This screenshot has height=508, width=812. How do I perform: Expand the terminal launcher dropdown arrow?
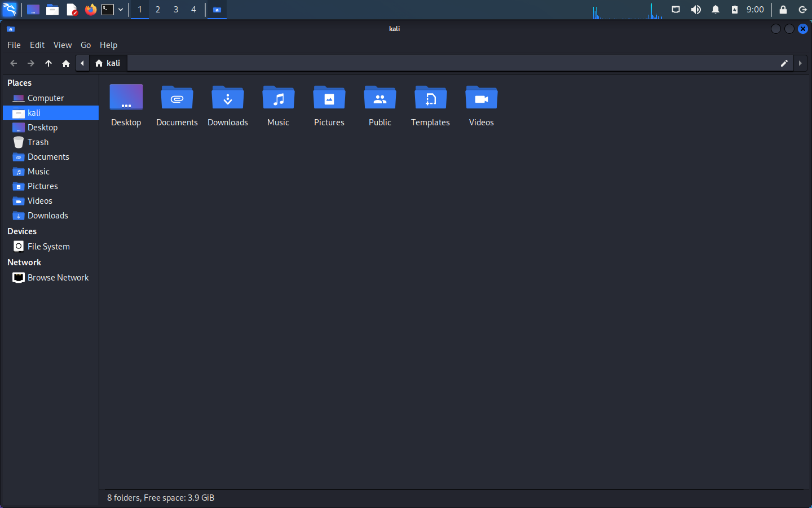point(121,10)
